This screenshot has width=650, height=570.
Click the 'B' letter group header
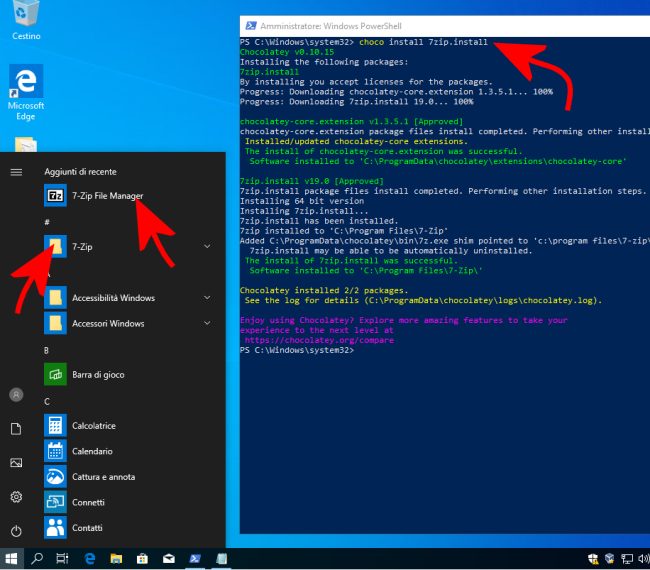pyautogui.click(x=46, y=350)
